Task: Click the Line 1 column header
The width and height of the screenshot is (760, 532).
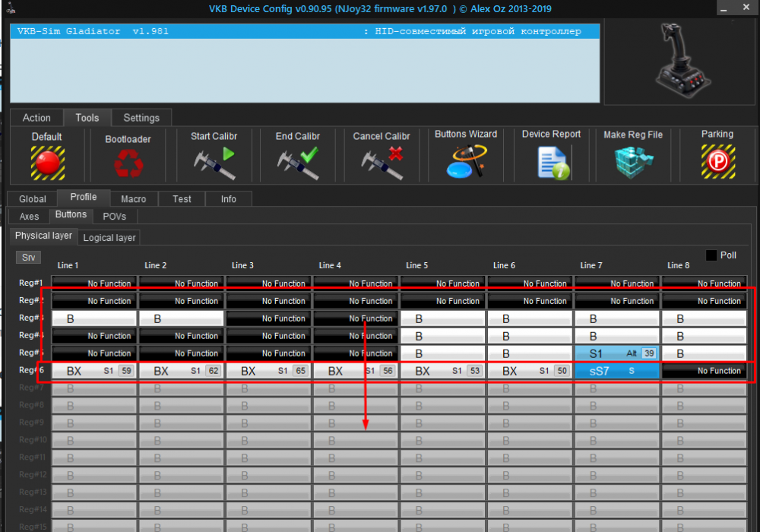Action: point(68,265)
